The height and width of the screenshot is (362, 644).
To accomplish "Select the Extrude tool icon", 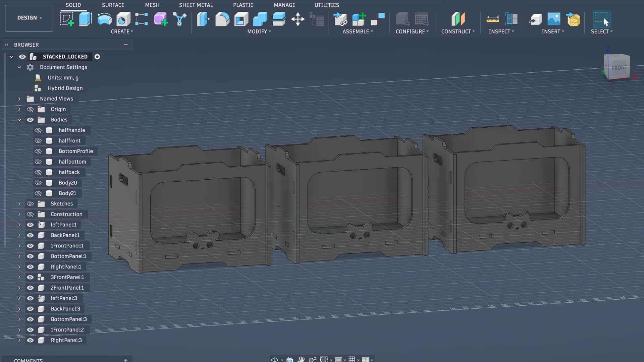I will tap(86, 19).
